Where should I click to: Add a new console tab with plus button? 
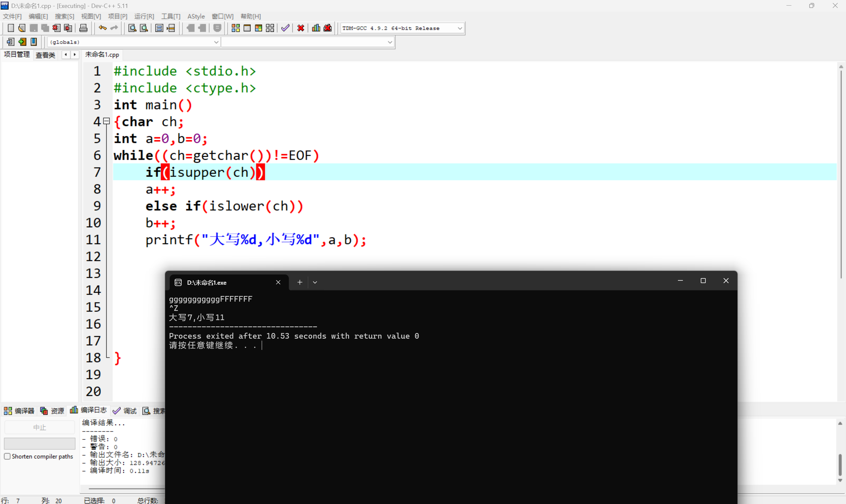pyautogui.click(x=300, y=282)
